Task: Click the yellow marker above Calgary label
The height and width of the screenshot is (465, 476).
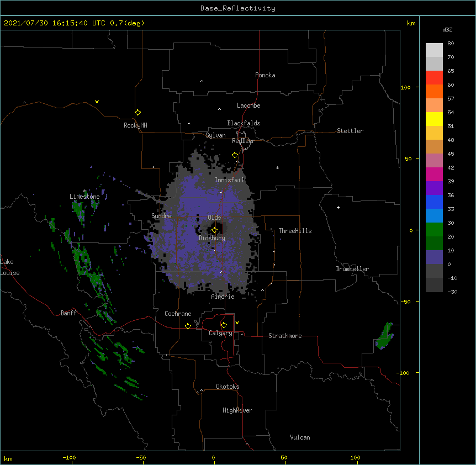Action: (224, 325)
